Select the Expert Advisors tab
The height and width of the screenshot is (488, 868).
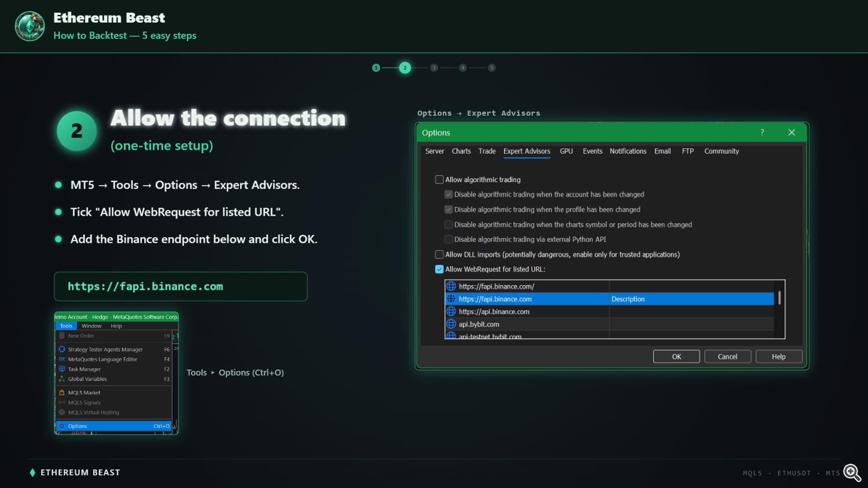click(527, 151)
